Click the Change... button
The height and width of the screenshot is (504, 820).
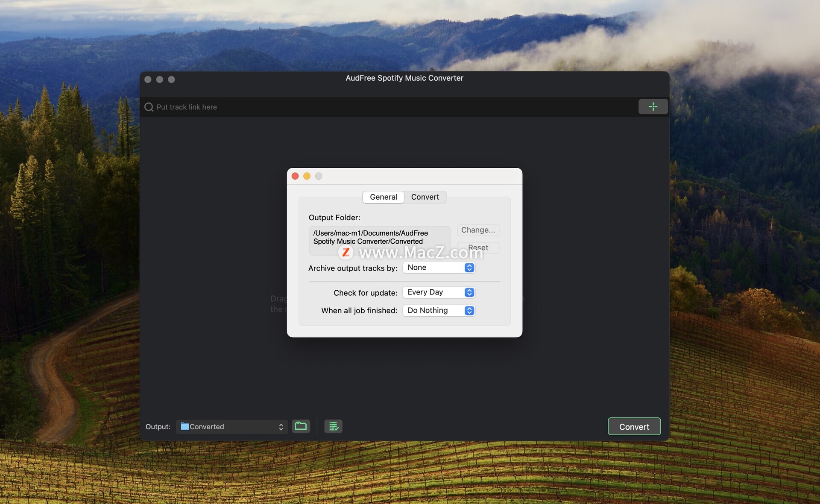[x=478, y=230]
